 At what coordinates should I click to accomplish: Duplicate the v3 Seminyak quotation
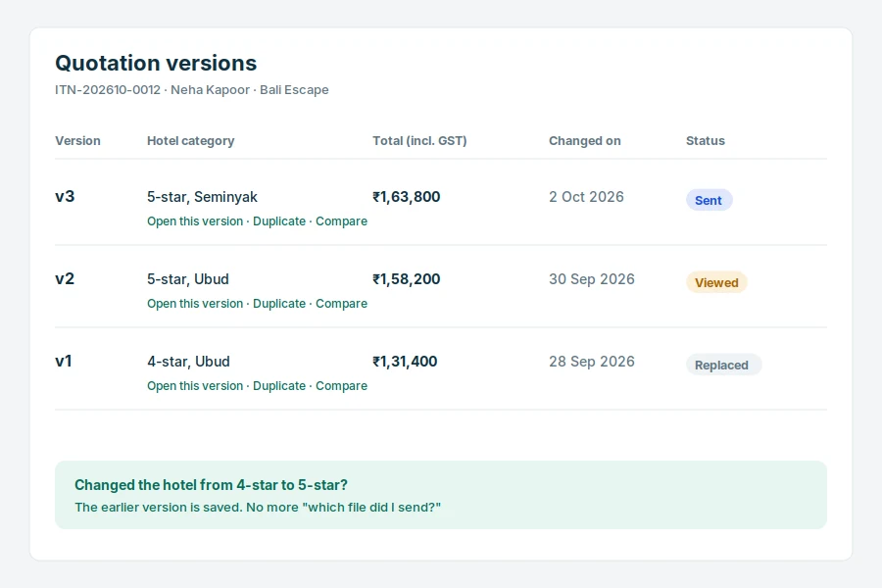(279, 221)
